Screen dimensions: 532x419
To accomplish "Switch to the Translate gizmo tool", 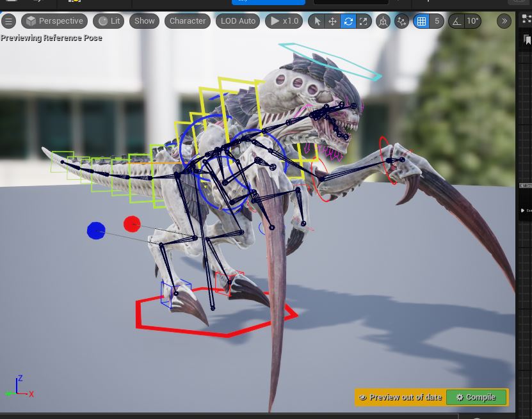I will click(x=332, y=21).
